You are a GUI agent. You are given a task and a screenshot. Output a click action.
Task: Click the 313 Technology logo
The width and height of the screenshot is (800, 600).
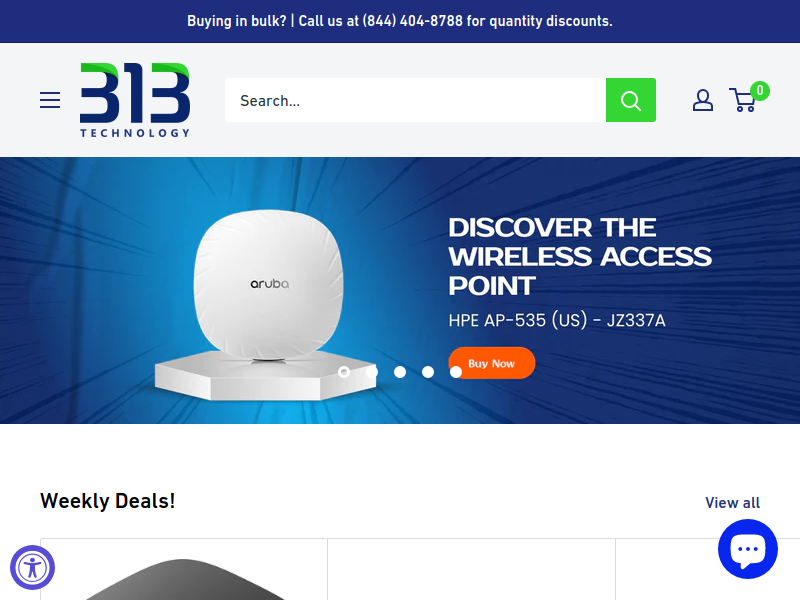click(x=135, y=100)
